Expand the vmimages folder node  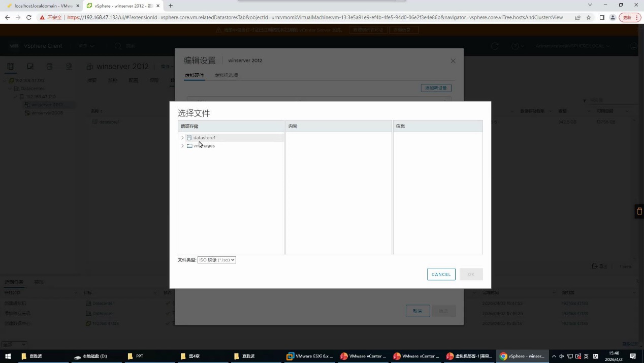182,146
